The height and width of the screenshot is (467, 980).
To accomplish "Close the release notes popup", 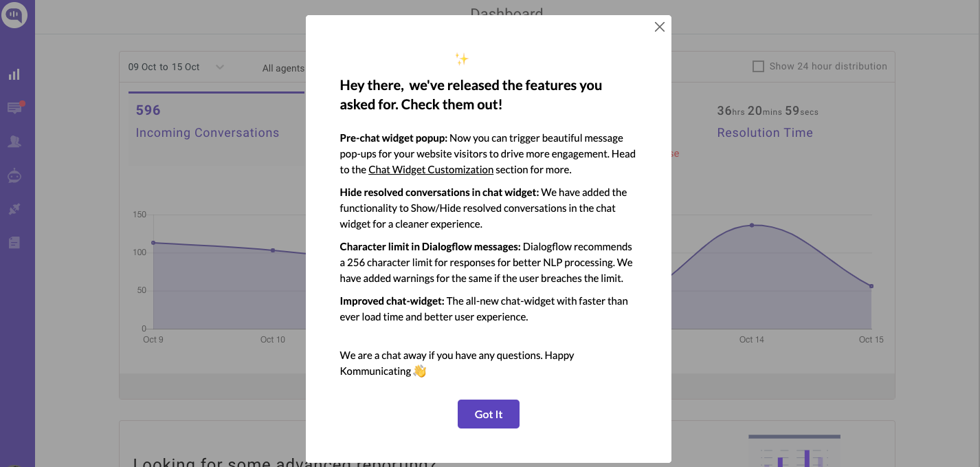I will tap(659, 28).
